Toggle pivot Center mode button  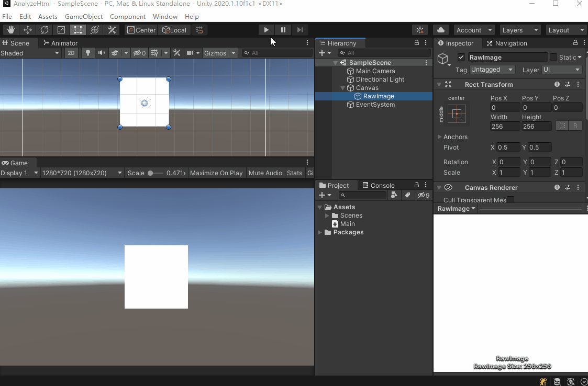[141, 30]
